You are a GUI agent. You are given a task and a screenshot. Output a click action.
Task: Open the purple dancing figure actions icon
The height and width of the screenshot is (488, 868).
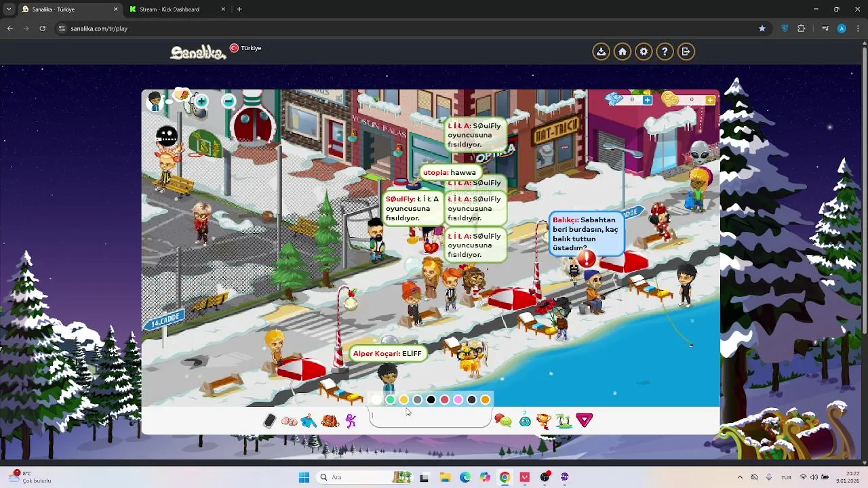click(351, 421)
